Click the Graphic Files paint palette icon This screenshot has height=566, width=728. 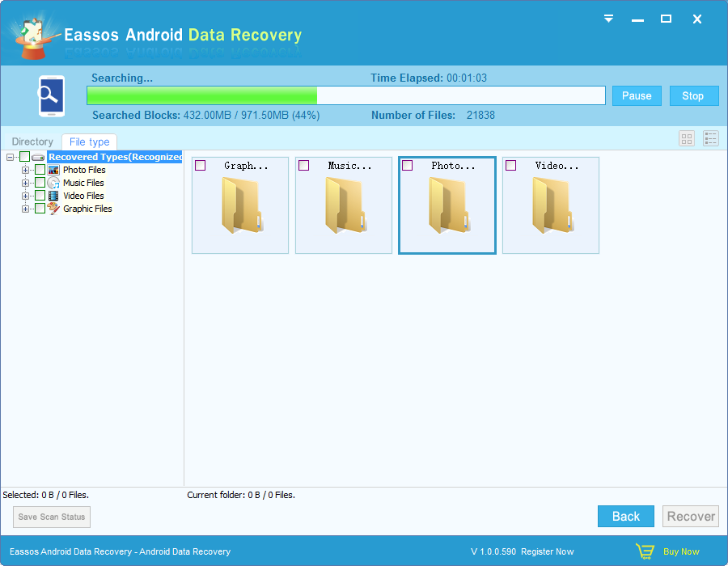click(54, 209)
